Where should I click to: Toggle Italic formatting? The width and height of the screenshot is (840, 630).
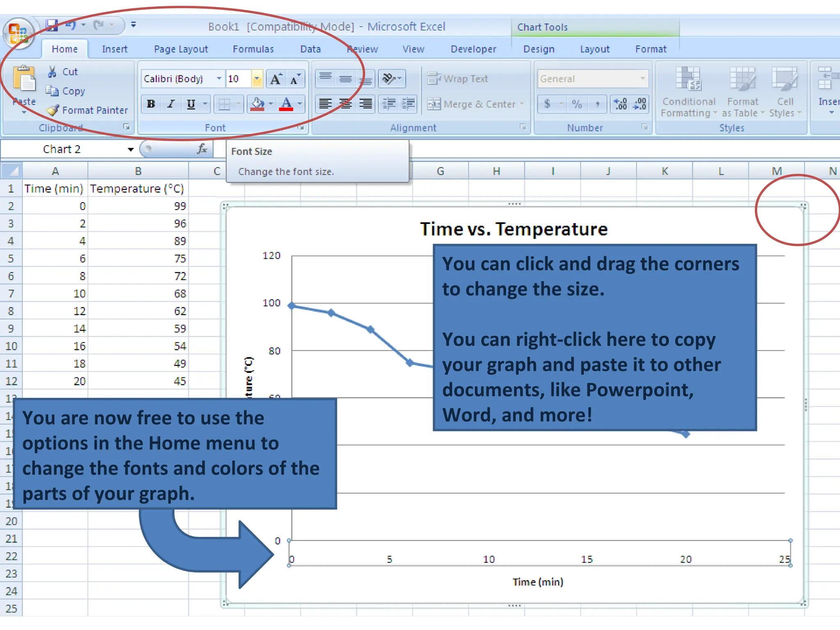click(x=171, y=104)
